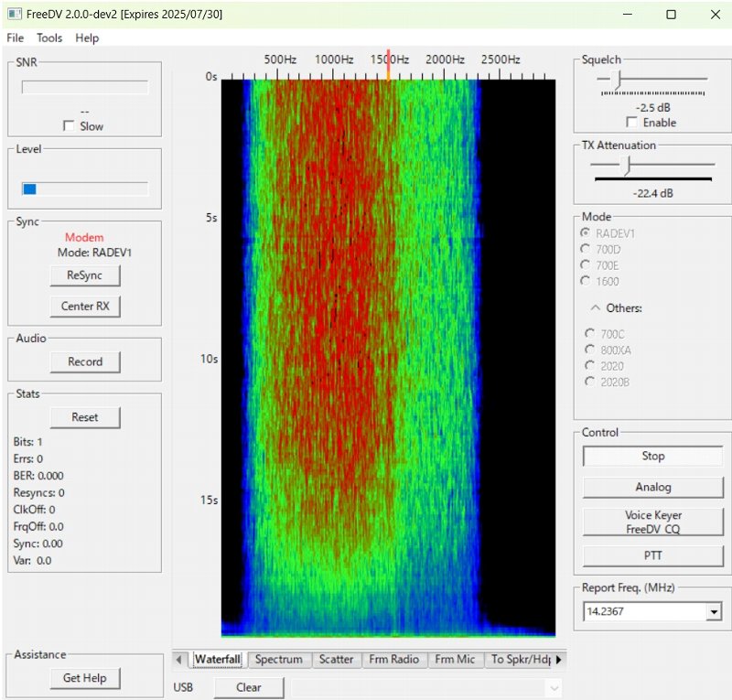Click the Squelch slider thumb
Screen dimensions: 732x700
(618, 80)
